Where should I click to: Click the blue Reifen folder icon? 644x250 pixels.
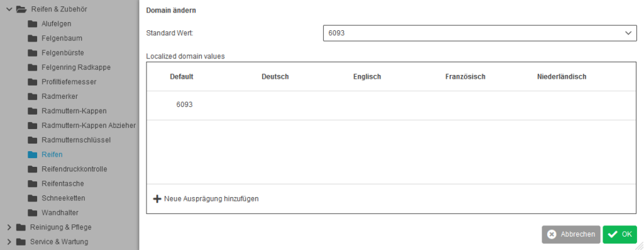coord(33,155)
